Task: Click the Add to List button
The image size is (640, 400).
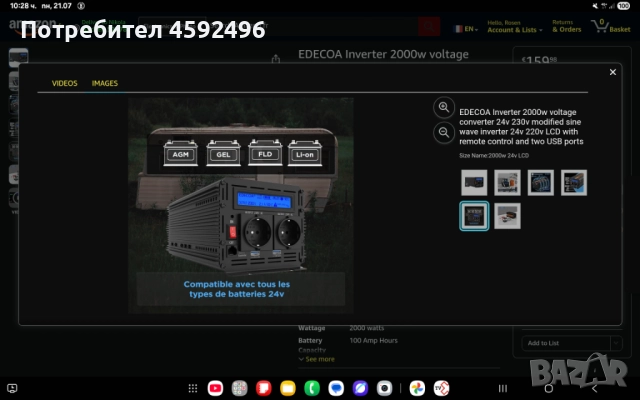Action: tap(566, 343)
